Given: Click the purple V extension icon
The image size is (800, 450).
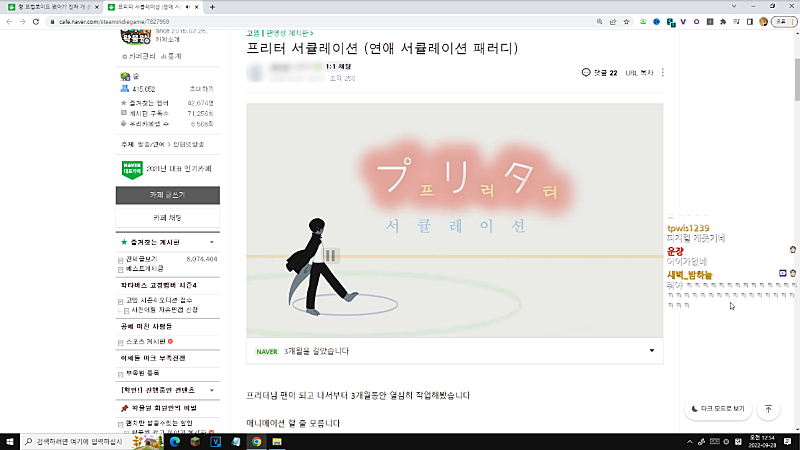Looking at the screenshot, I should 683,22.
